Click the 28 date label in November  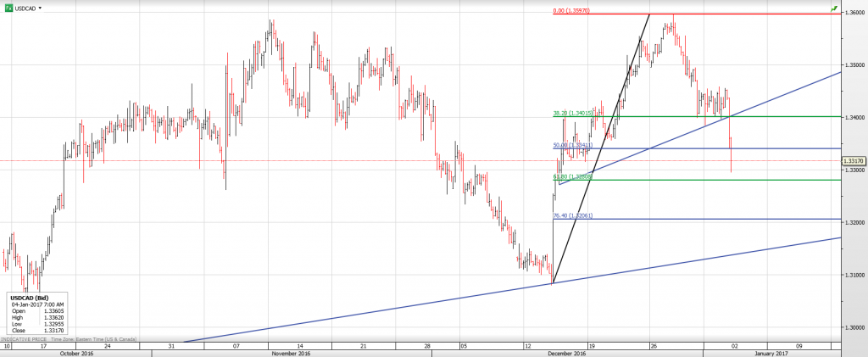pos(428,346)
